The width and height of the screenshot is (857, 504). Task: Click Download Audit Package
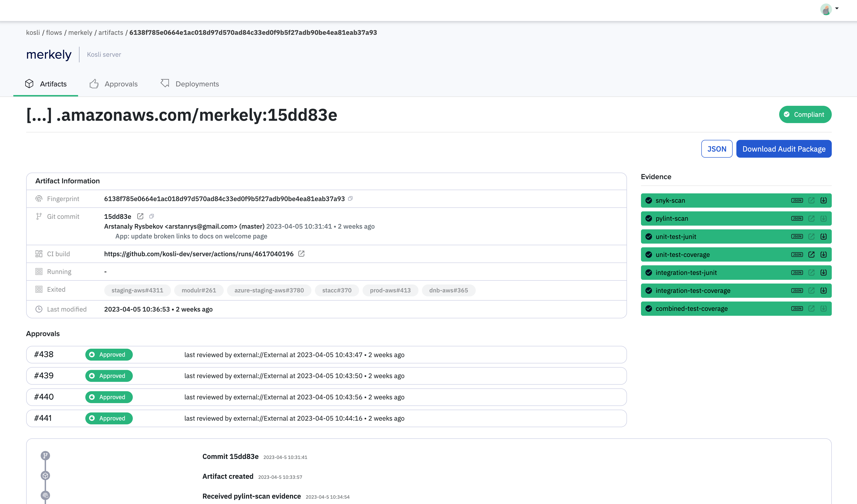tap(784, 149)
